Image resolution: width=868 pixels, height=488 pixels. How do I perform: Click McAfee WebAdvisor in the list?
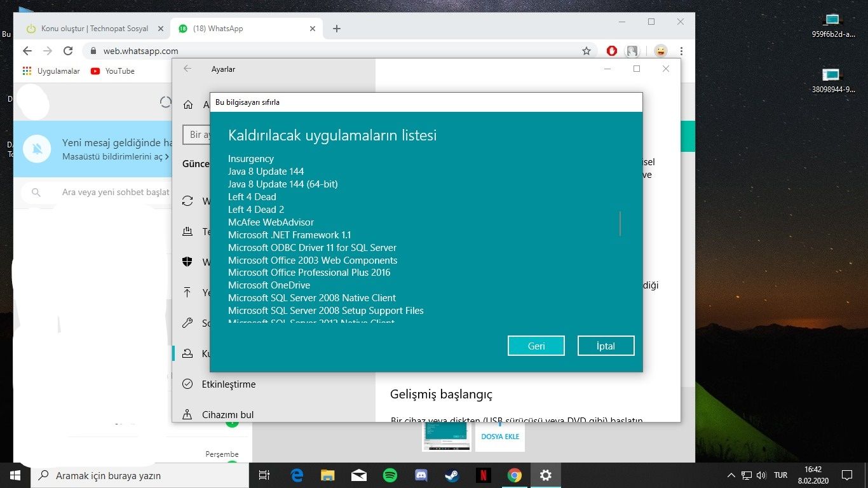point(271,222)
